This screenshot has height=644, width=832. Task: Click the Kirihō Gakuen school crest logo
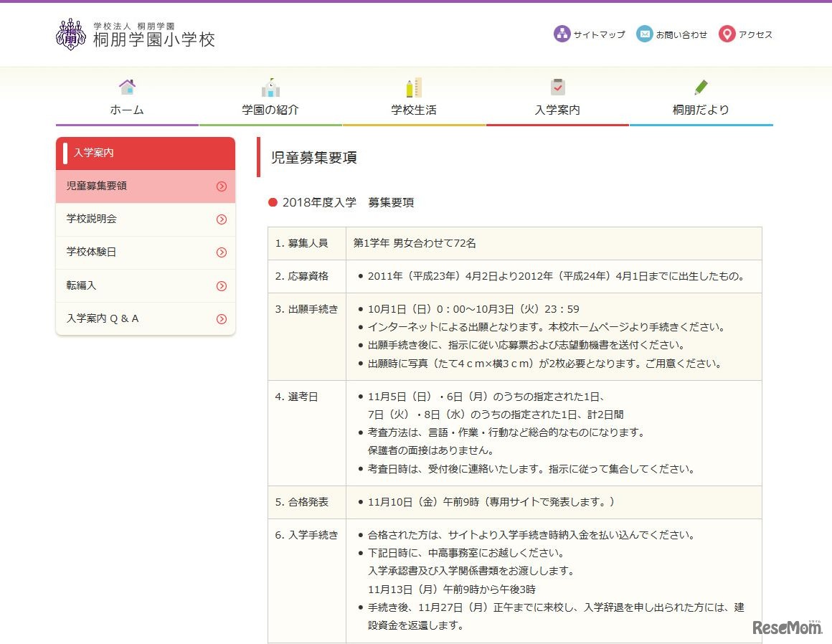point(70,34)
